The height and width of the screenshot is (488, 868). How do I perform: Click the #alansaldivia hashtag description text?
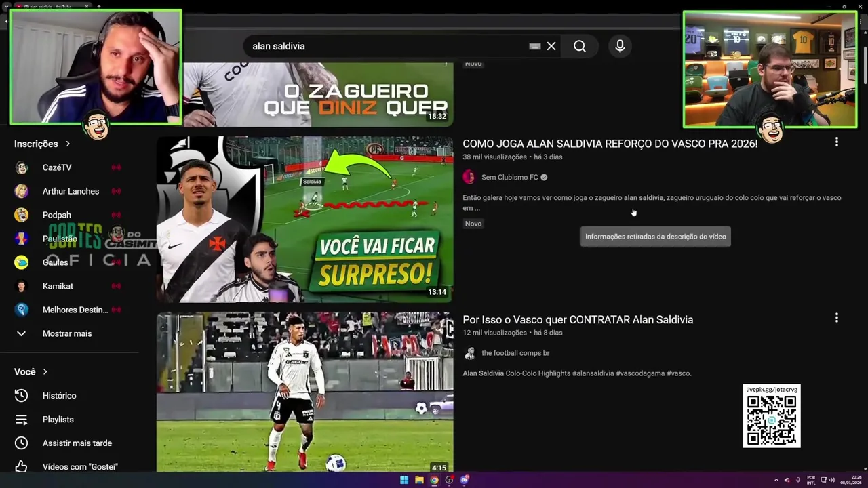pos(593,373)
